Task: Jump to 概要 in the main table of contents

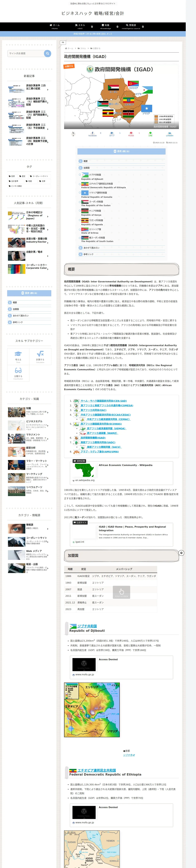Action: point(85,161)
